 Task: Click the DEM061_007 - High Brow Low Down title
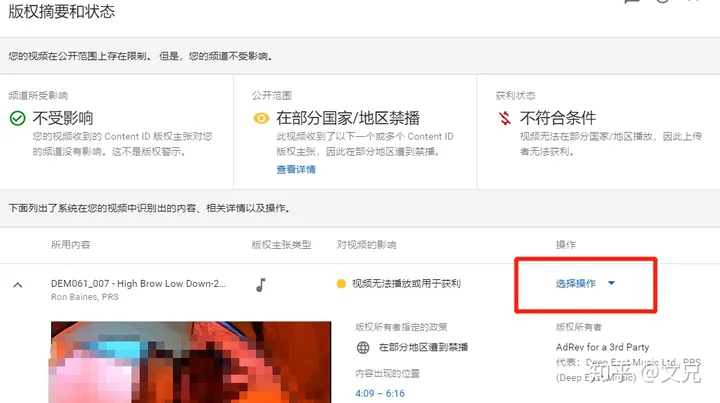[x=138, y=284]
